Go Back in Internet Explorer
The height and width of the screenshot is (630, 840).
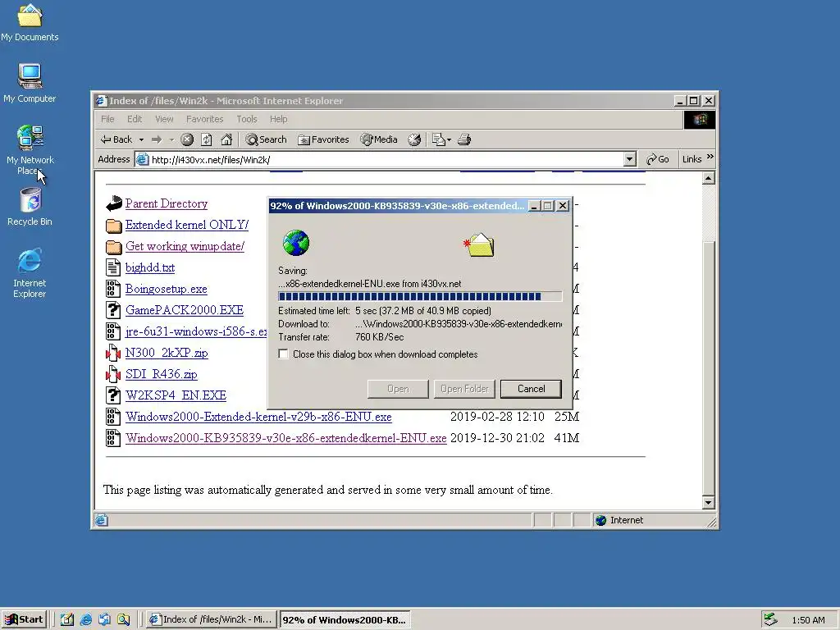tap(116, 139)
